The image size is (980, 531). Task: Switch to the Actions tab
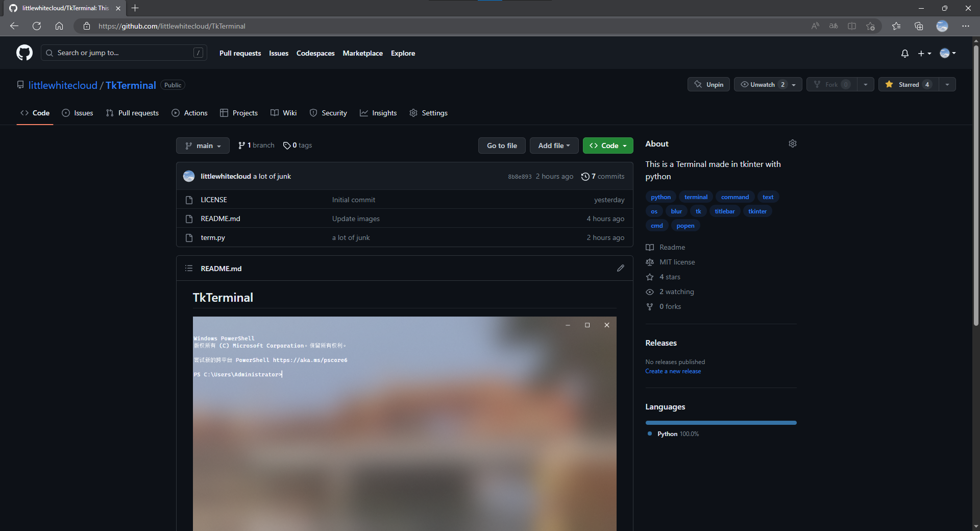tap(189, 113)
